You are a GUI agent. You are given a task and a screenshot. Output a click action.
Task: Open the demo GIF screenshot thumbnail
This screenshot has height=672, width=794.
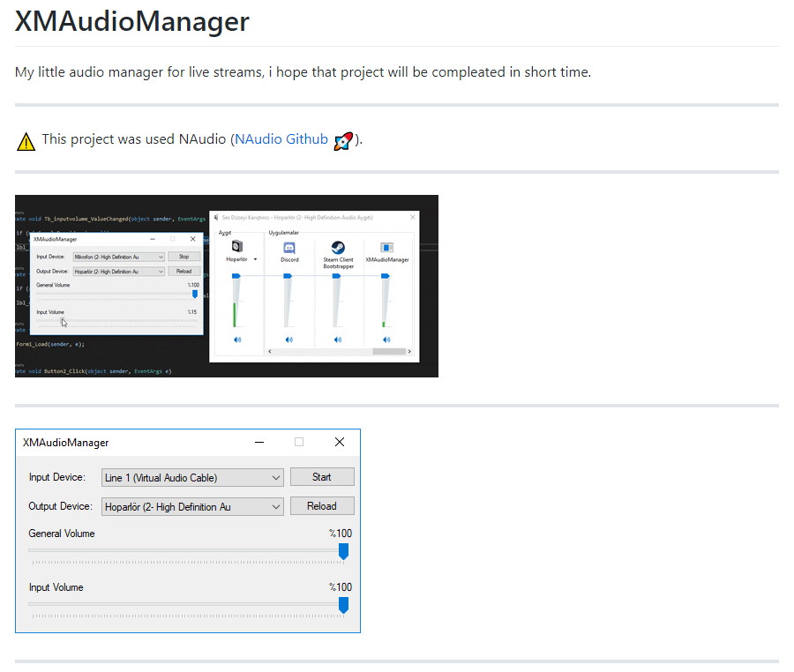coord(227,286)
